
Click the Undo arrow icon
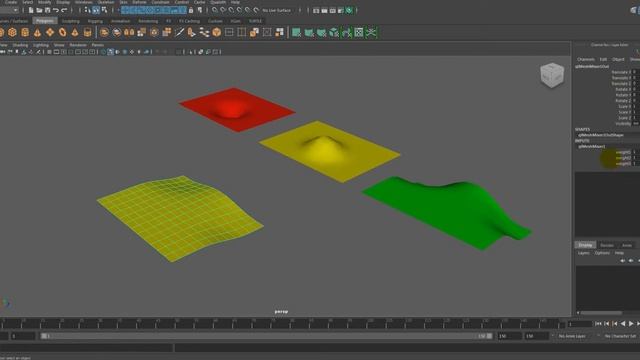coord(56,10)
